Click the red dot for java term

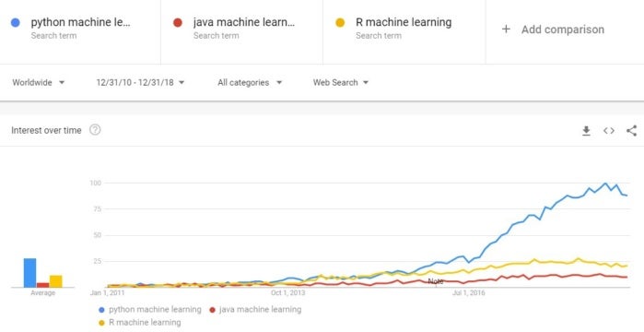click(x=178, y=23)
